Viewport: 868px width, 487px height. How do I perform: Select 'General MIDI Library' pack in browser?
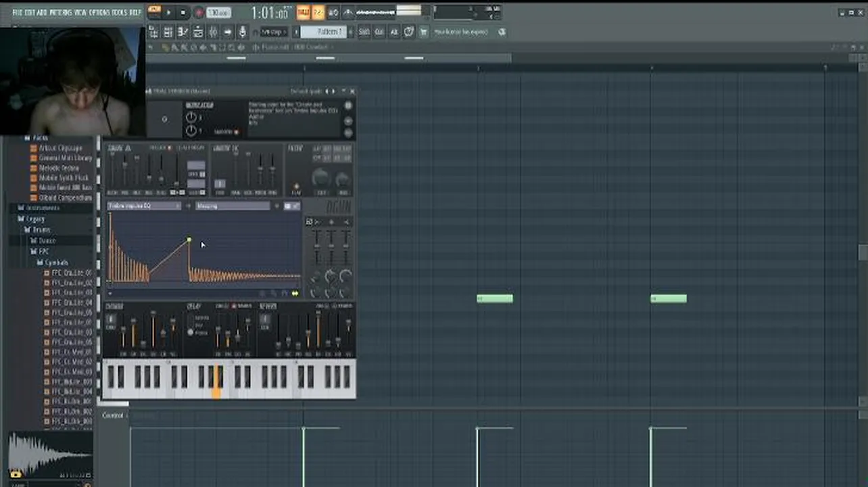[x=65, y=158]
